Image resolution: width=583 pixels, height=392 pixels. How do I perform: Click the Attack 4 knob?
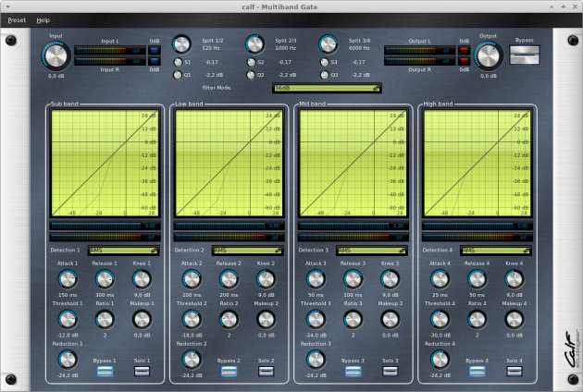point(440,279)
